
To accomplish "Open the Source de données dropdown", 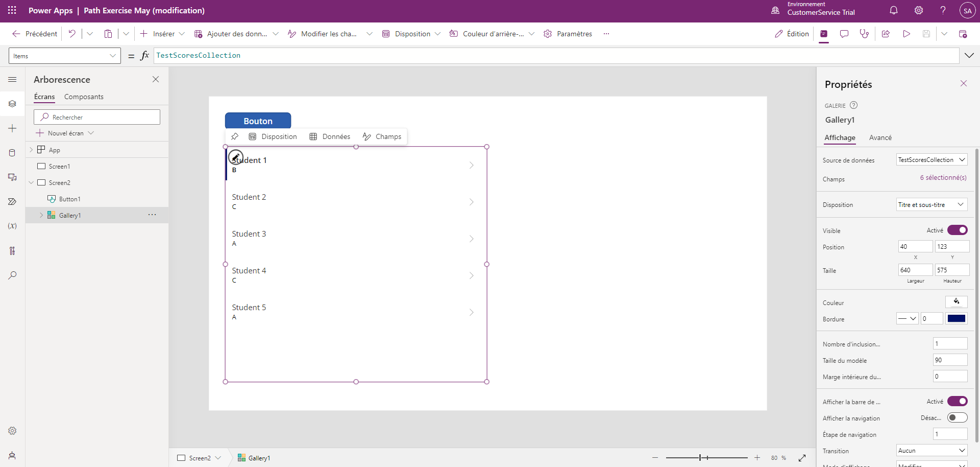I will pos(932,160).
